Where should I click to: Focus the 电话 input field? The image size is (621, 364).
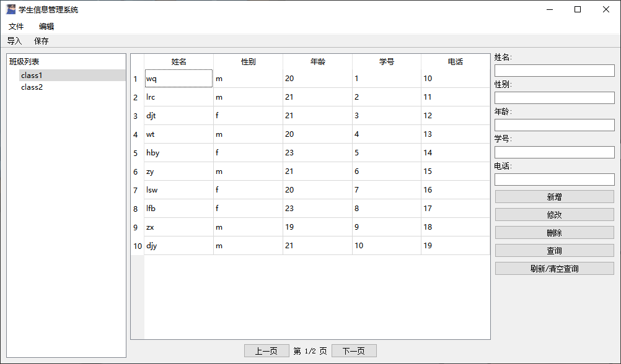tap(555, 180)
